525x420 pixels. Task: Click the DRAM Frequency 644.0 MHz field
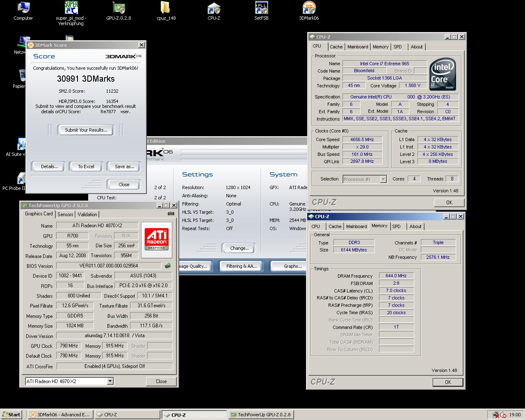(396, 276)
